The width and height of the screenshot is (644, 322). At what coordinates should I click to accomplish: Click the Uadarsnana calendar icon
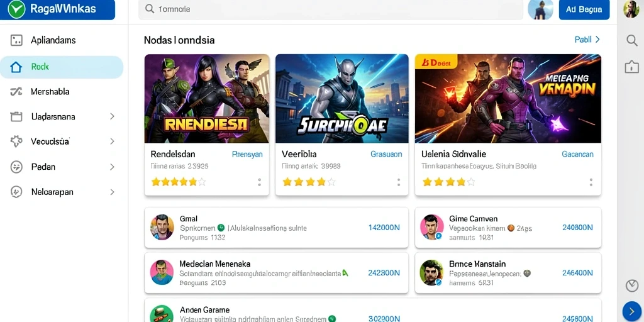pyautogui.click(x=16, y=116)
